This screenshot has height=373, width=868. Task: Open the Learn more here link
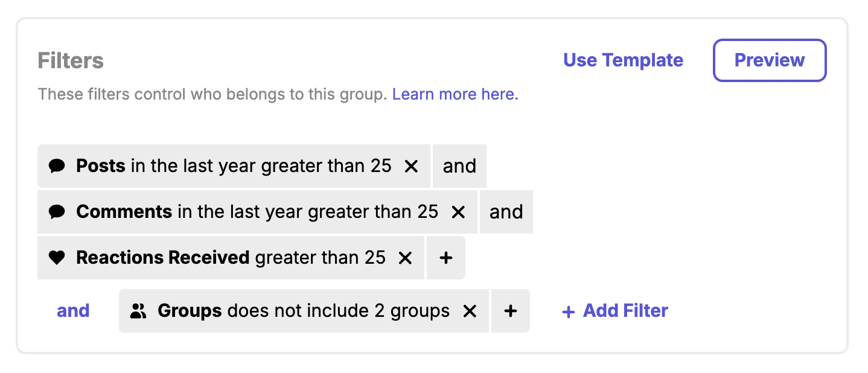455,95
